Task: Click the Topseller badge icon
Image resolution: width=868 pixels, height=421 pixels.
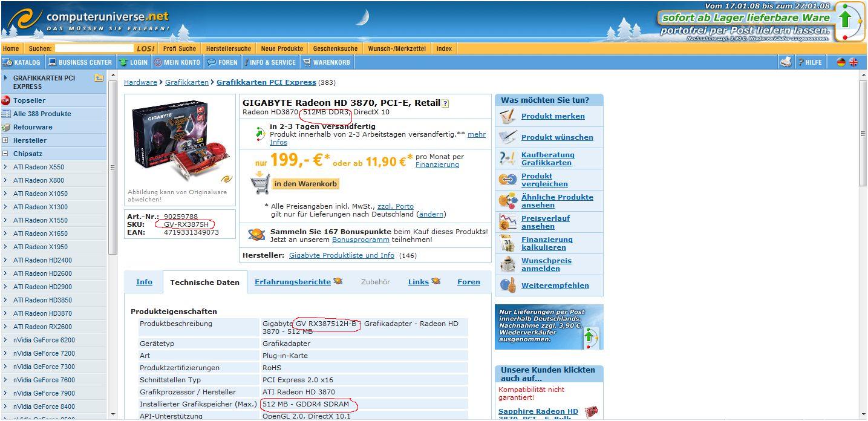Action: (6, 100)
